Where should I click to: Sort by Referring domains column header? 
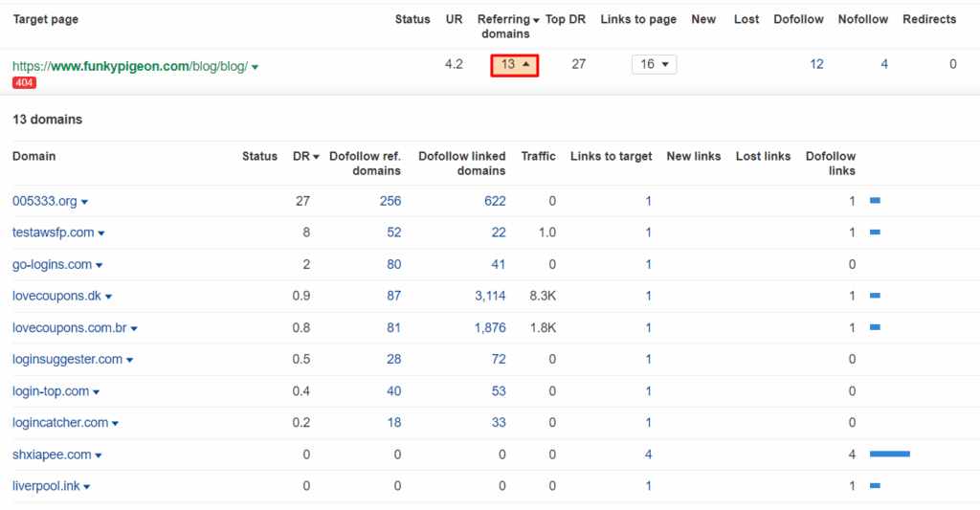click(507, 26)
